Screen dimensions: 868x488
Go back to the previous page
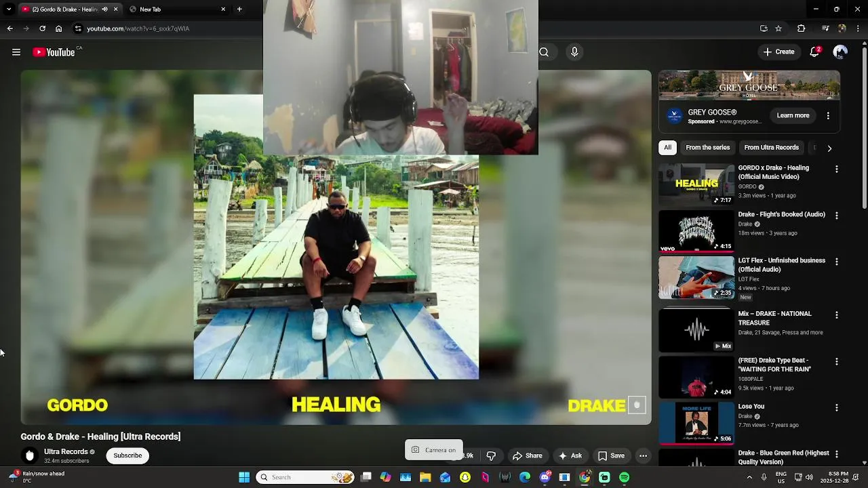click(9, 28)
